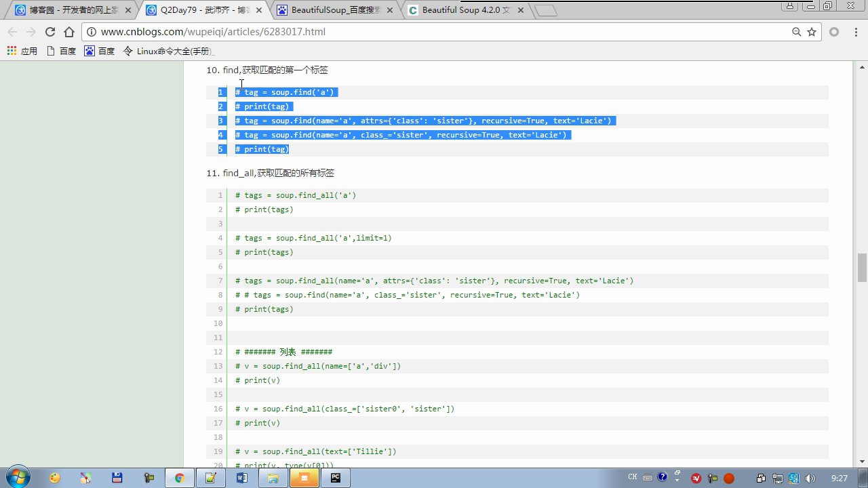868x488 pixels.
Task: Go to the browser home page
Action: click(69, 32)
